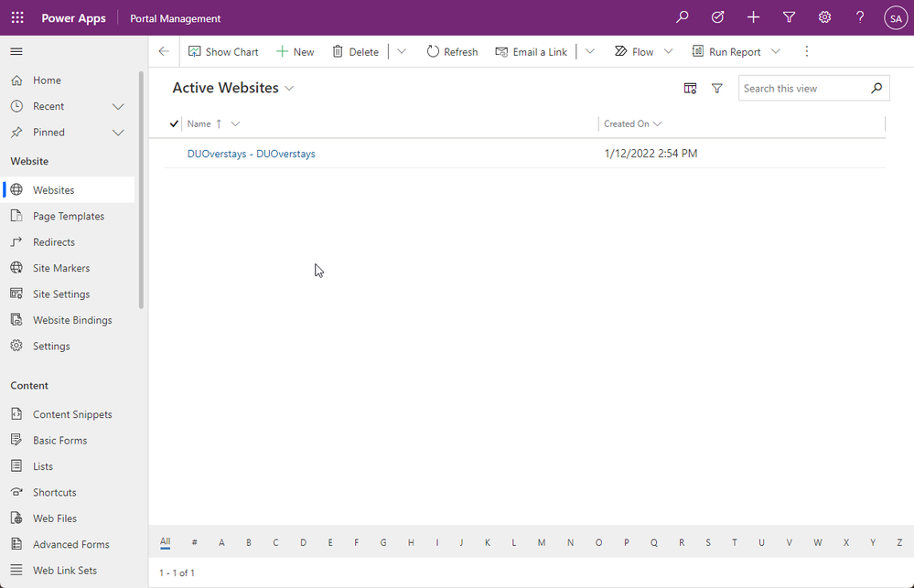
Task: Click the Power Apps title link
Action: pos(73,18)
